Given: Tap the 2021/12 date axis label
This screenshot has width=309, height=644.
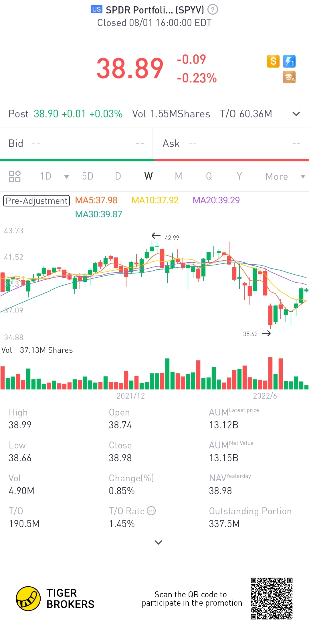Looking at the screenshot, I should (x=131, y=396).
